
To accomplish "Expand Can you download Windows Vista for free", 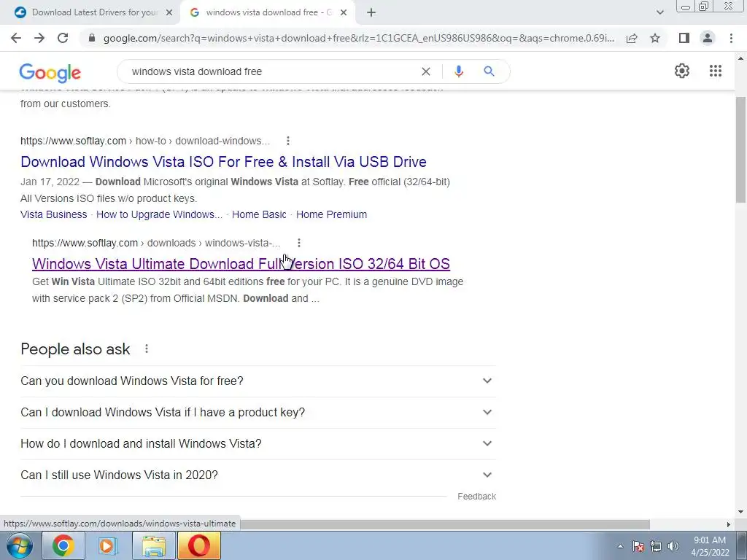I will tap(258, 381).
